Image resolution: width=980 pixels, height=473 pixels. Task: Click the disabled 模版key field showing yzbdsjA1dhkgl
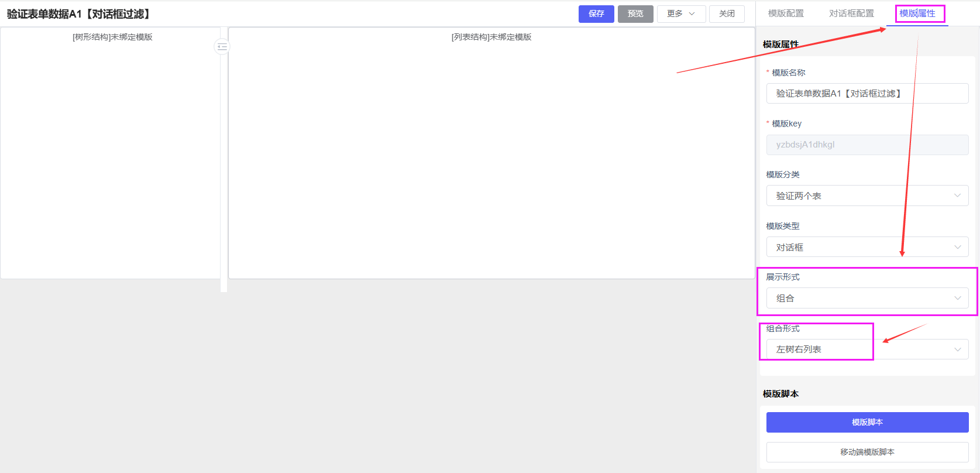pyautogui.click(x=866, y=145)
